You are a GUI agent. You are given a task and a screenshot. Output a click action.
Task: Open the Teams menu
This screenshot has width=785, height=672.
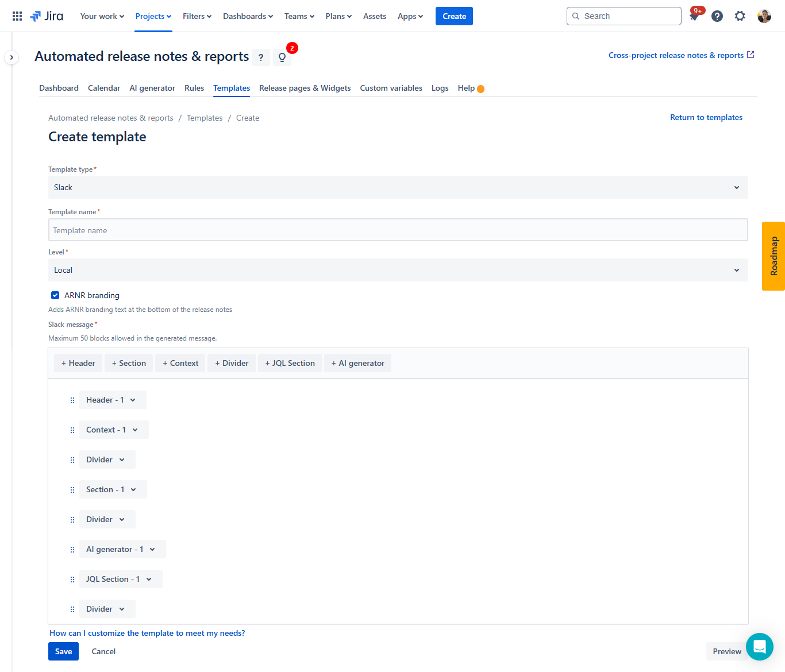coord(299,16)
